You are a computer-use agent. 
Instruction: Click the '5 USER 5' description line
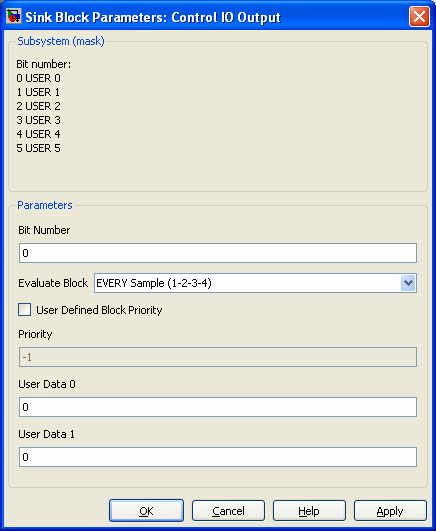(38, 148)
